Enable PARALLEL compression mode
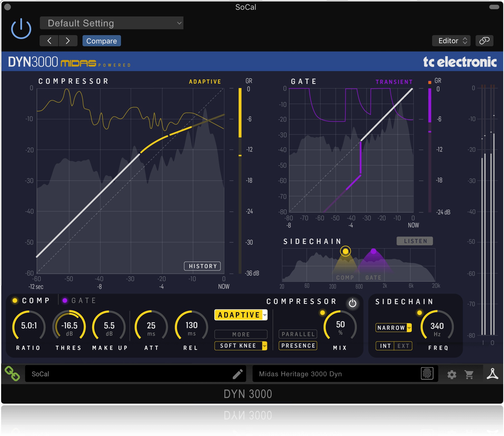This screenshot has width=504, height=436. (x=298, y=334)
